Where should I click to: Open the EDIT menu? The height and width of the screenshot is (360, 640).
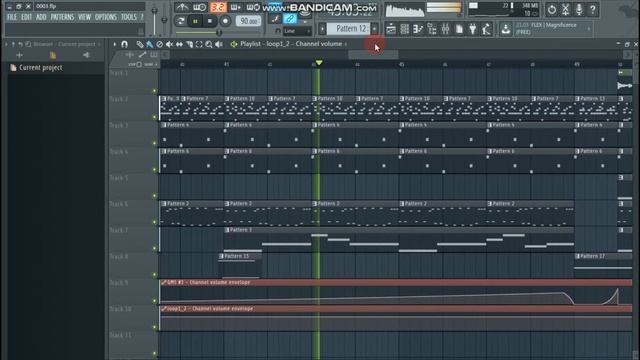tap(26, 17)
